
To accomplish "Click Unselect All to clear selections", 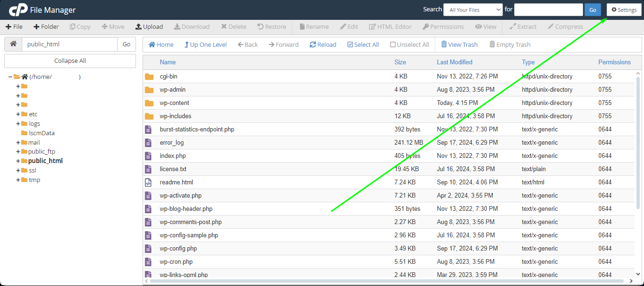I will point(409,44).
